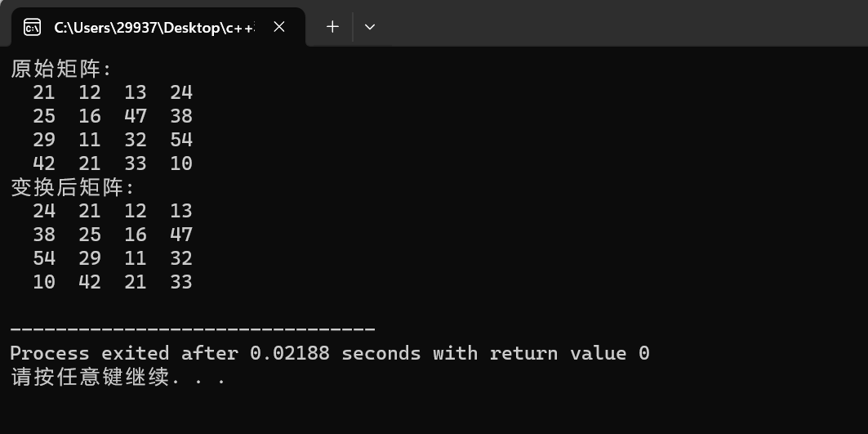Click the dashed separator line

pos(193,330)
